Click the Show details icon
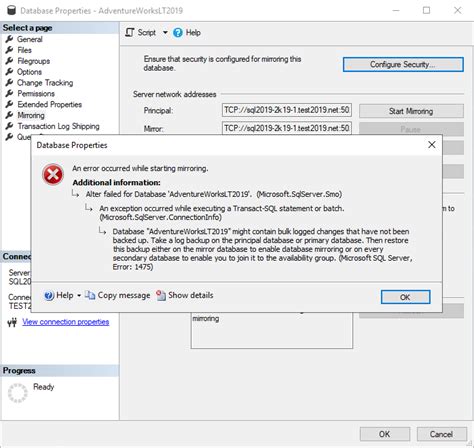474x448 pixels. 161,295
